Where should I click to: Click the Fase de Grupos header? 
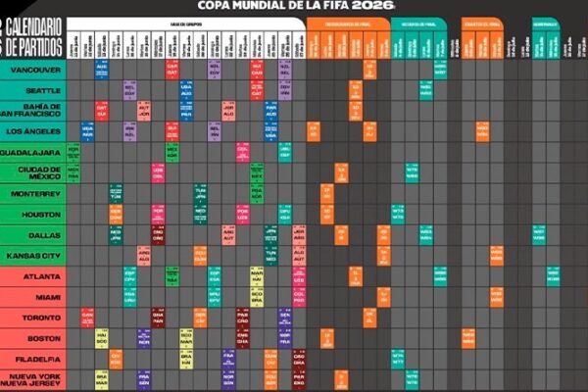point(186,22)
